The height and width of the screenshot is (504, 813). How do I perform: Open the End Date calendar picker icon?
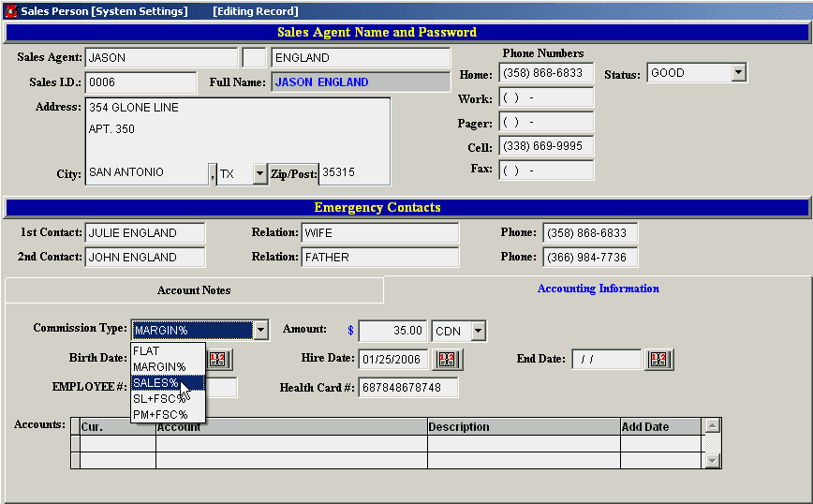pyautogui.click(x=659, y=359)
